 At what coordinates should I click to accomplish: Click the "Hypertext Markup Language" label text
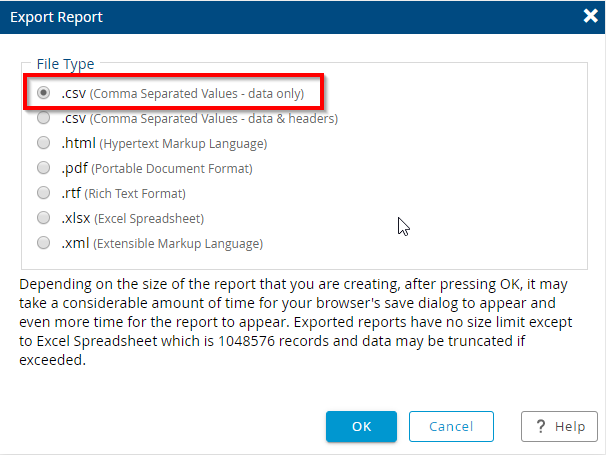click(x=185, y=144)
